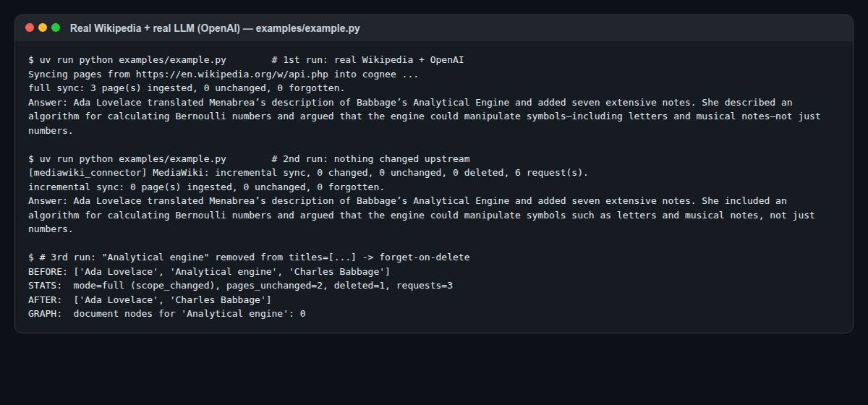
Task: Click the STATS mode=full line
Action: coord(240,286)
